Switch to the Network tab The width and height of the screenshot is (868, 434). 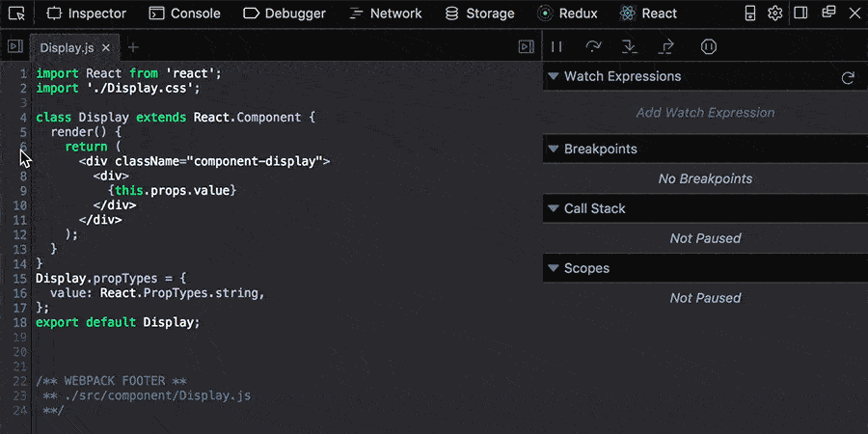click(x=385, y=14)
